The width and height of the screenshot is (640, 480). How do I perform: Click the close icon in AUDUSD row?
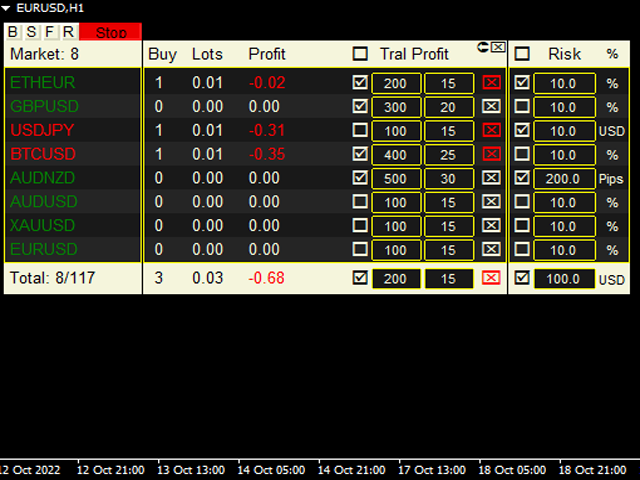click(x=491, y=202)
